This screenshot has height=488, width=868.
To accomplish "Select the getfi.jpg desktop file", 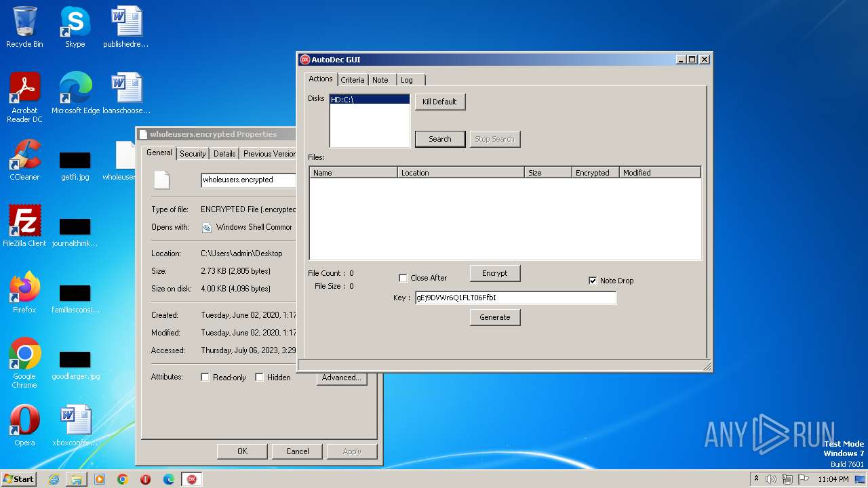I will click(x=75, y=165).
